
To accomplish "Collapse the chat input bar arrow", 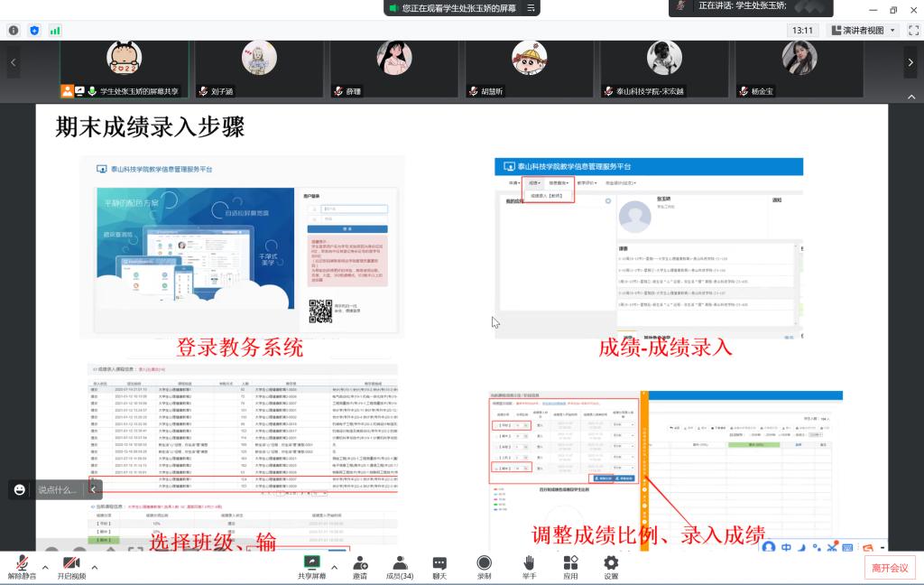I will pos(93,489).
